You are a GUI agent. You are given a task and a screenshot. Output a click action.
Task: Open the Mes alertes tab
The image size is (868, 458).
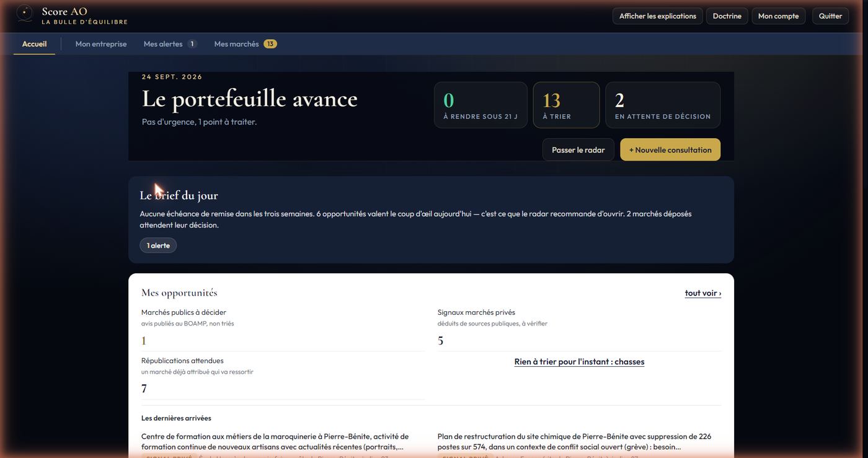tap(170, 44)
